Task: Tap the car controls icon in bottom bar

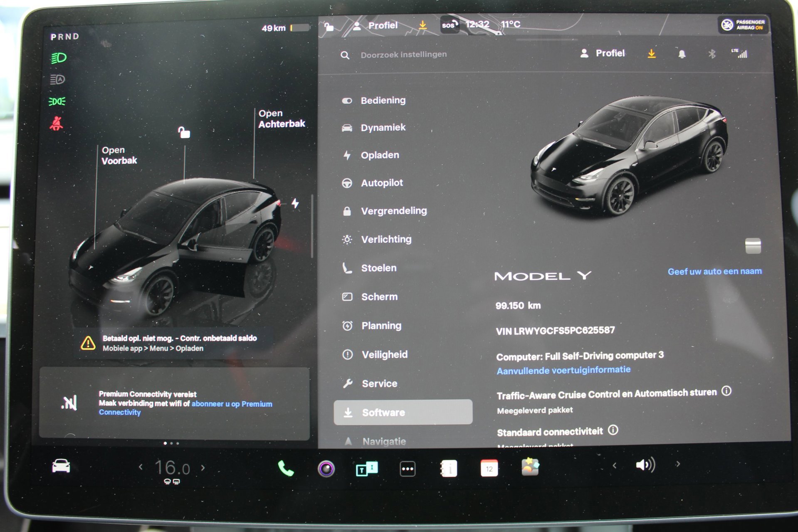Action: click(x=61, y=466)
